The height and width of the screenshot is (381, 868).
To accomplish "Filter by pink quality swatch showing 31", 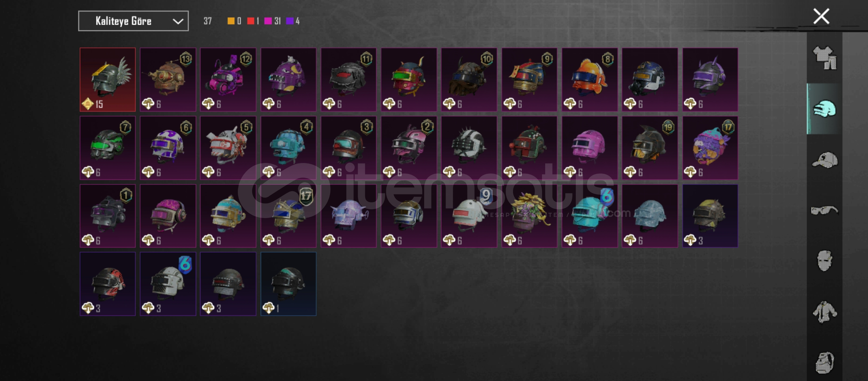I will click(x=272, y=21).
